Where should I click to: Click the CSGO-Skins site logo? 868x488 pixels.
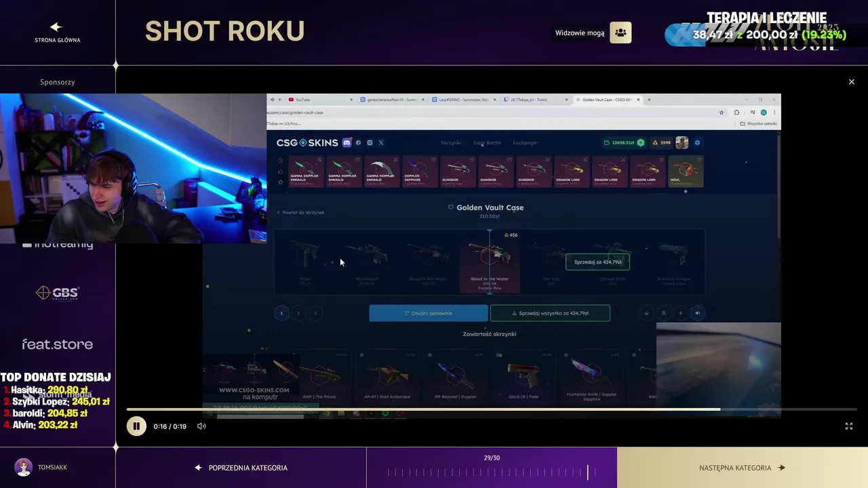click(x=307, y=143)
